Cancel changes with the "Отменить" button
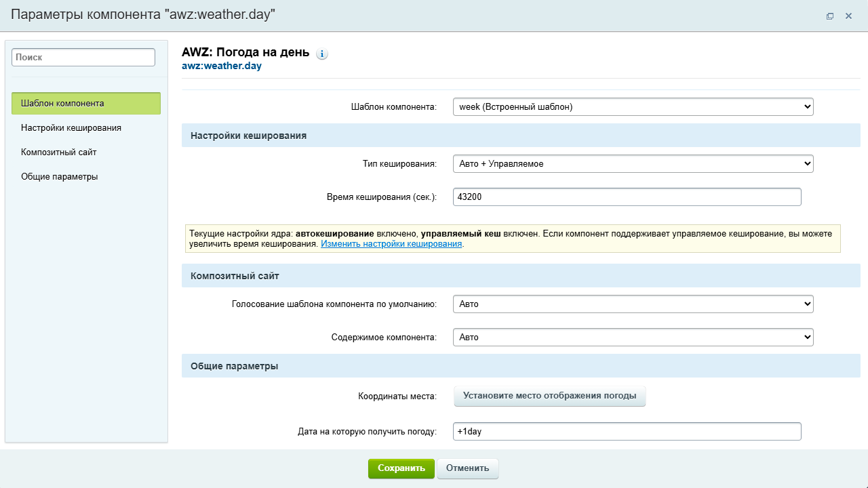Screen dimensions: 868x488 (x=467, y=468)
